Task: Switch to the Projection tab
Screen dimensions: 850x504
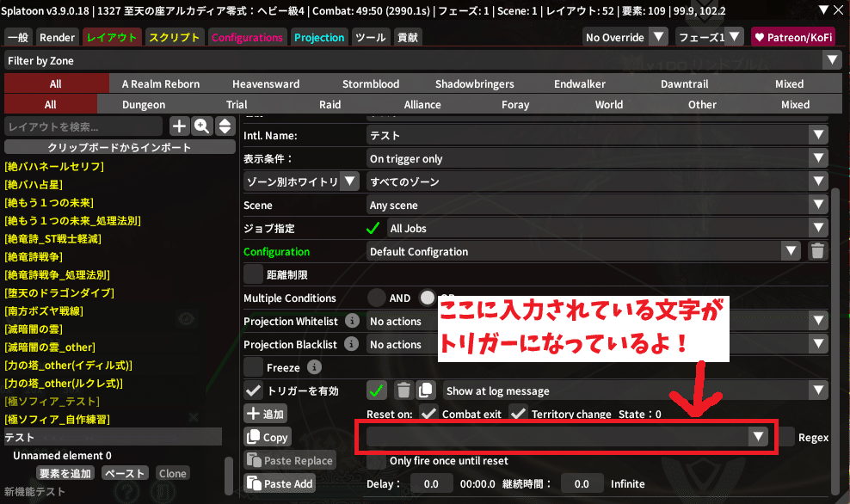Action: (318, 38)
